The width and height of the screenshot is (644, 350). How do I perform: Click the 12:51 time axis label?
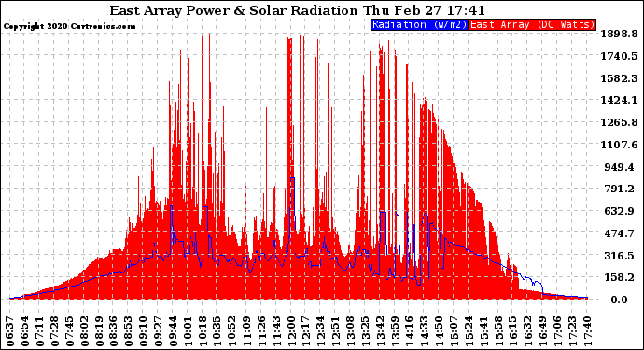335,331
